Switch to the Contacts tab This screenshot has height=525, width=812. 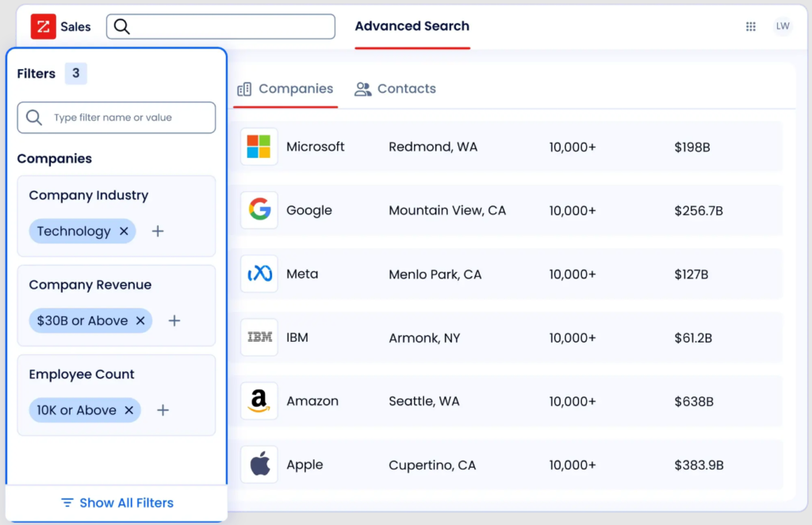pyautogui.click(x=395, y=89)
